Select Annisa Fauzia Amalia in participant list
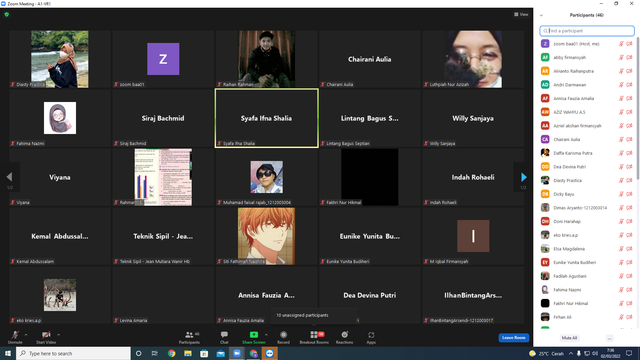The height and width of the screenshot is (360, 640). coord(587,98)
